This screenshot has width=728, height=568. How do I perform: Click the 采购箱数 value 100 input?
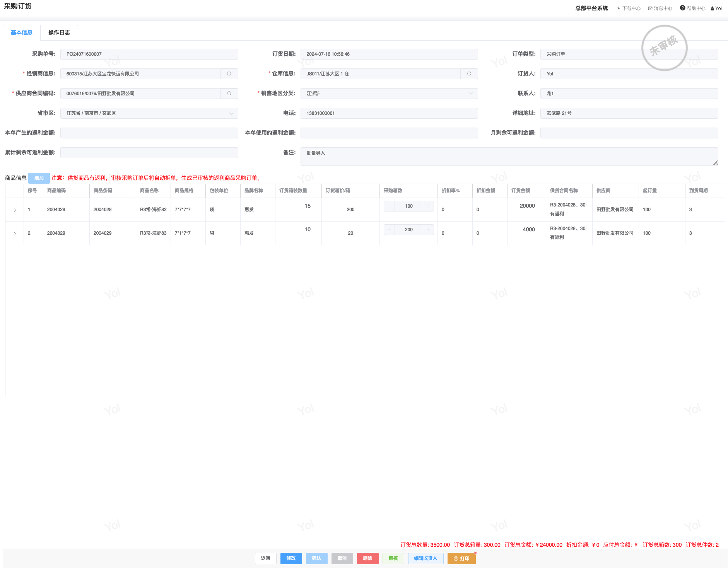(x=409, y=206)
